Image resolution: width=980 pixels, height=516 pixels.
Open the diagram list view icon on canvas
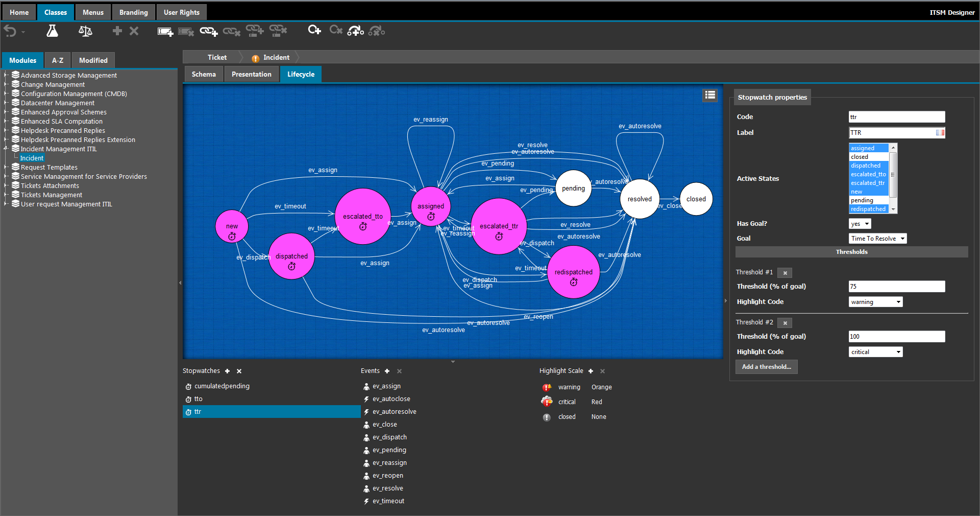(x=709, y=95)
